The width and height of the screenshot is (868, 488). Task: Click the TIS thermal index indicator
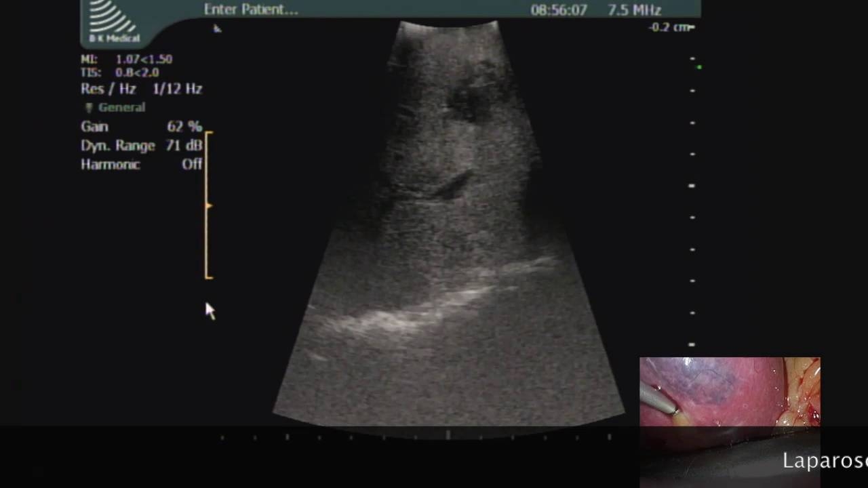coord(122,73)
